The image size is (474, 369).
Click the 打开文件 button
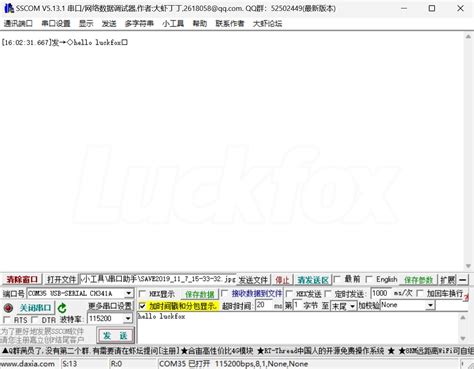(61, 279)
